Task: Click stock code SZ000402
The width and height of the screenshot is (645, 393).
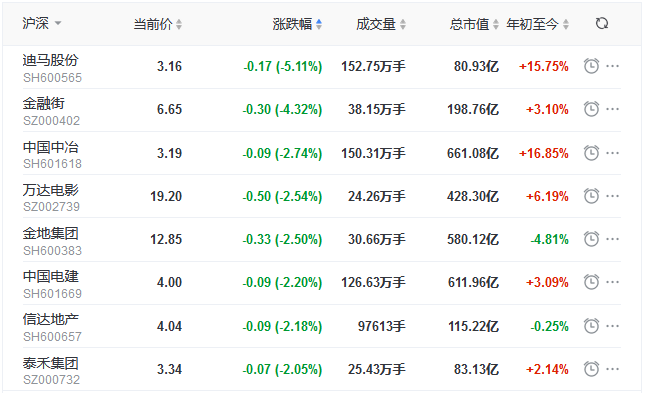Action: click(x=51, y=121)
